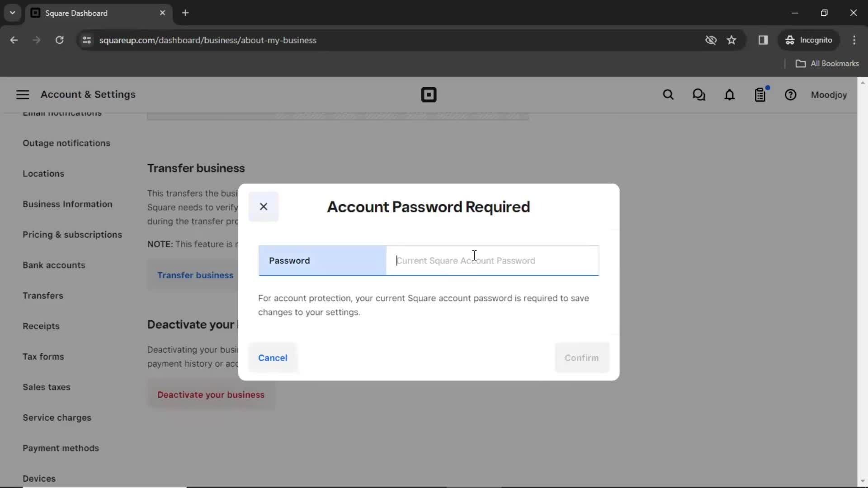Click Cancel to dismiss the dialog
This screenshot has width=868, height=488.
pyautogui.click(x=273, y=357)
